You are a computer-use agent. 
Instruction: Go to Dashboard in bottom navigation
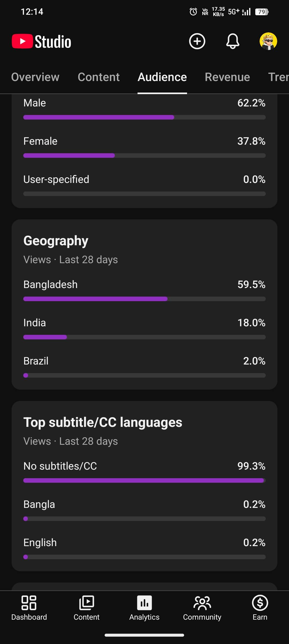[29, 608]
